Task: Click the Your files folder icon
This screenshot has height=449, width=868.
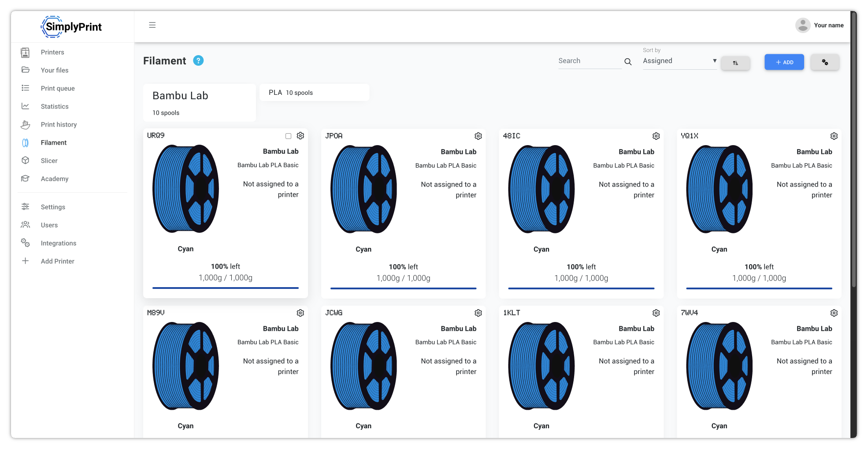Action: [26, 70]
